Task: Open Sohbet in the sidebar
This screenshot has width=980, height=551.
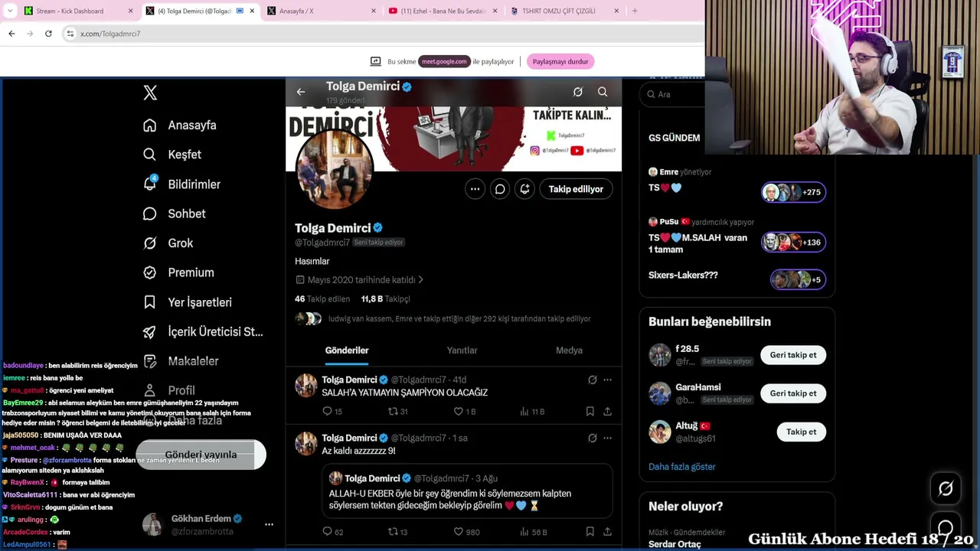Action: pyautogui.click(x=175, y=214)
